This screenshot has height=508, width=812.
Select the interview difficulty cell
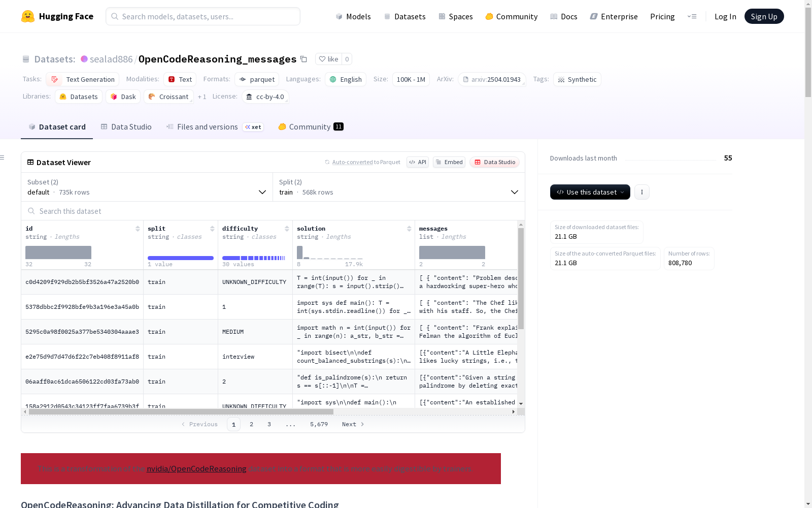click(255, 357)
